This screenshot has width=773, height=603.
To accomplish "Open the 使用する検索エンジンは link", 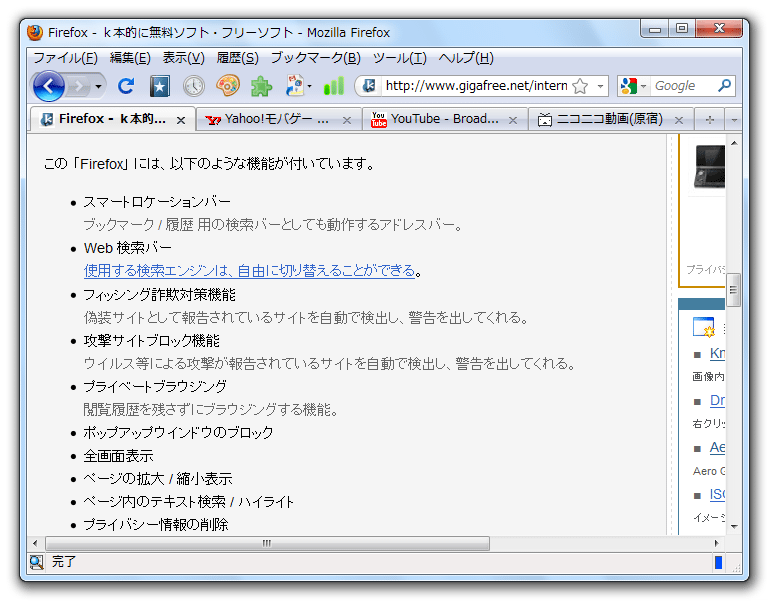I will pos(249,271).
